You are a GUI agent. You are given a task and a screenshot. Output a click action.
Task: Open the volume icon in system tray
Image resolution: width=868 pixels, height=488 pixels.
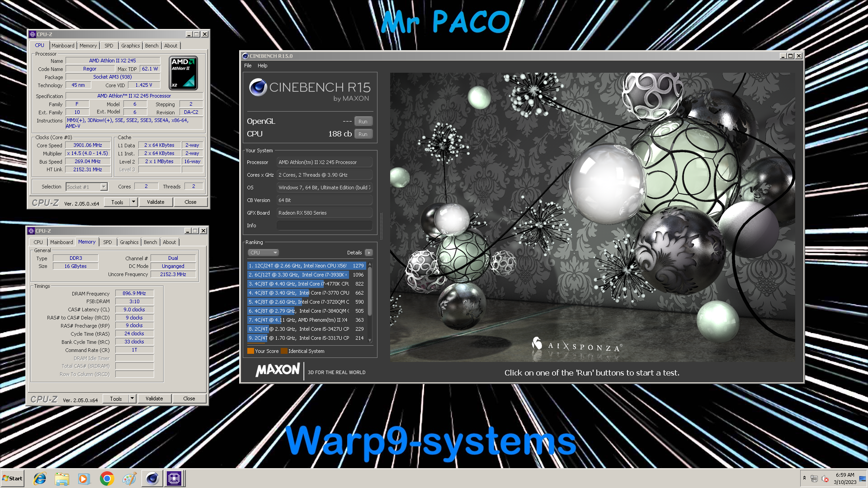click(825, 479)
